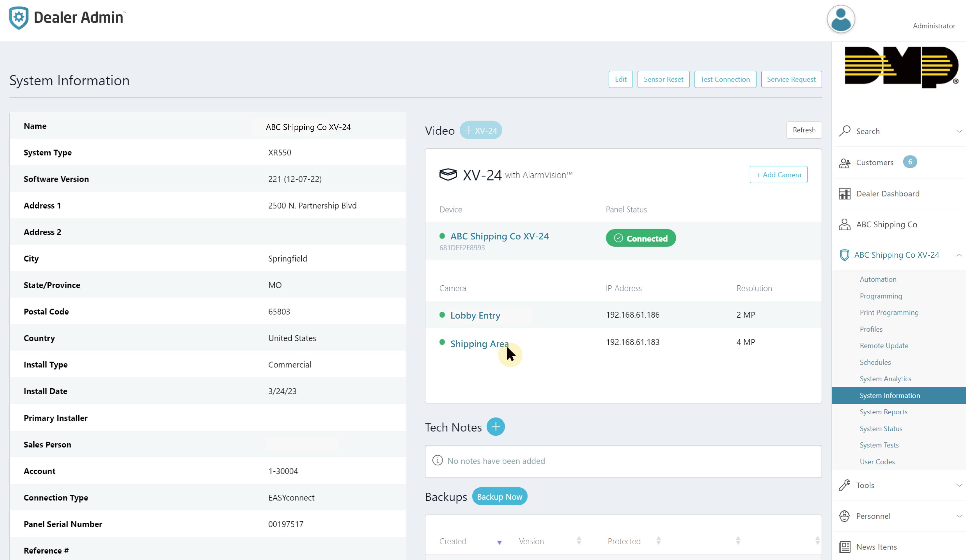Click the Dealer Dashboard chart icon
The image size is (966, 560).
tap(844, 194)
